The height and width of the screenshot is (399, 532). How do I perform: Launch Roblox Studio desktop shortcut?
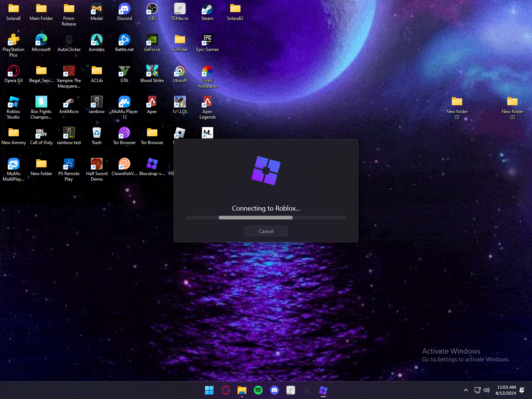click(14, 108)
